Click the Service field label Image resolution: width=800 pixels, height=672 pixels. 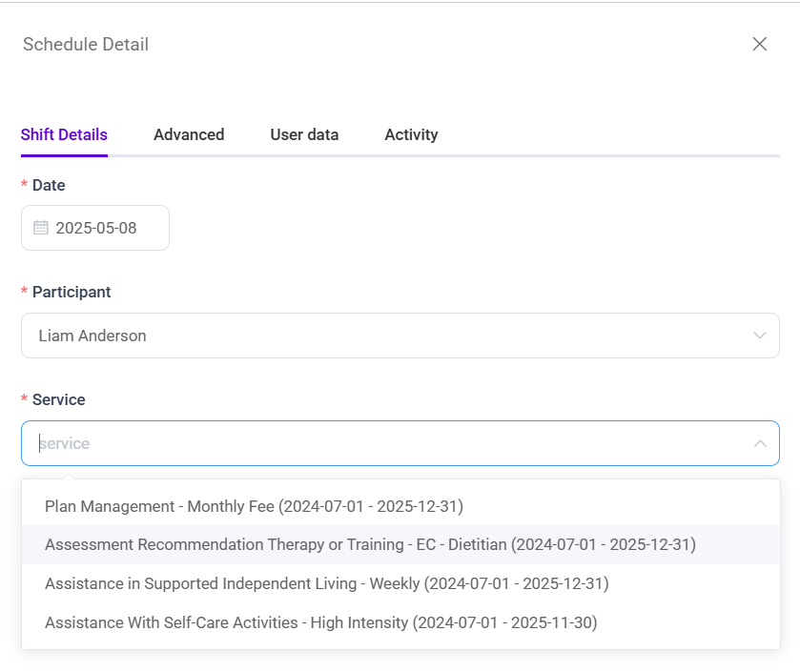click(58, 399)
